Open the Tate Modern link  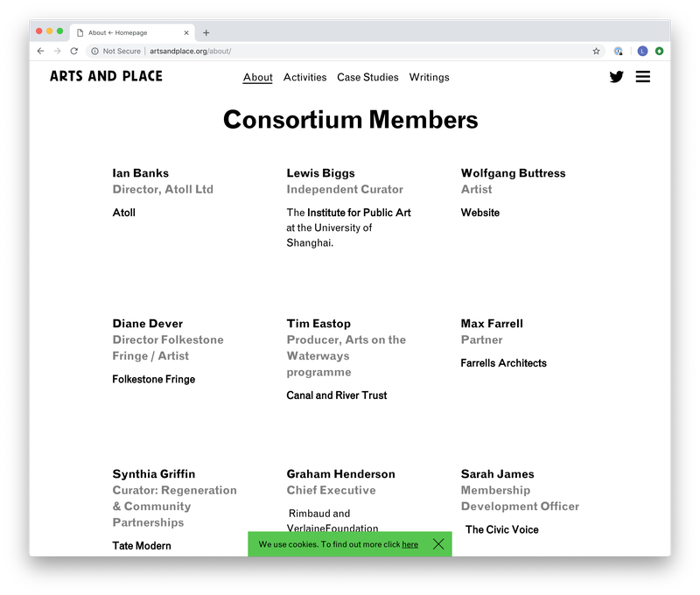click(x=142, y=545)
